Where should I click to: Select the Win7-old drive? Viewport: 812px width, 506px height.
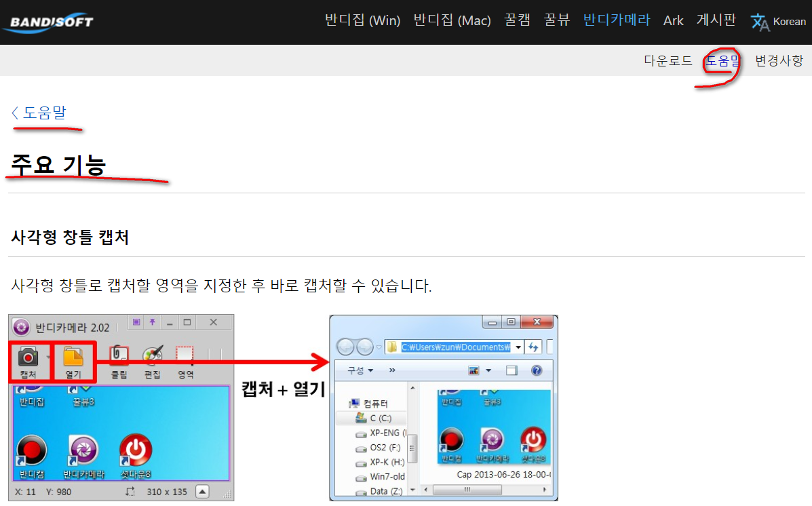(x=380, y=476)
